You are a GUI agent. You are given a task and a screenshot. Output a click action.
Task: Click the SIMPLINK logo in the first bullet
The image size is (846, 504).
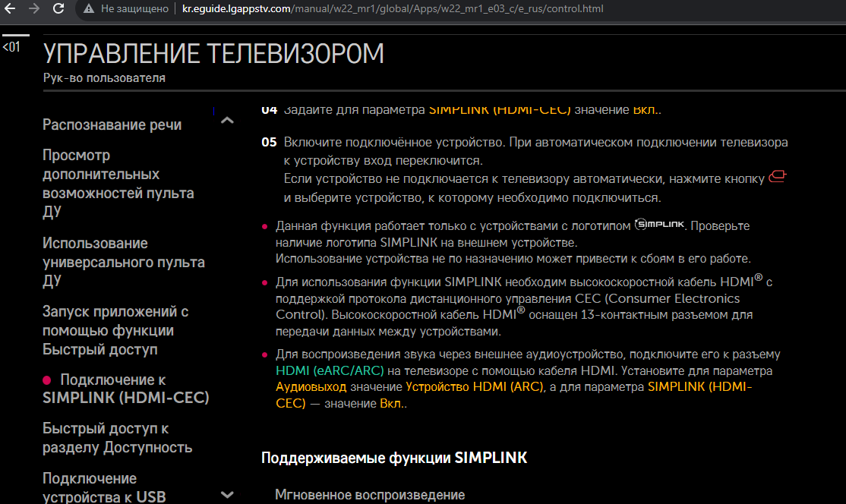click(660, 225)
